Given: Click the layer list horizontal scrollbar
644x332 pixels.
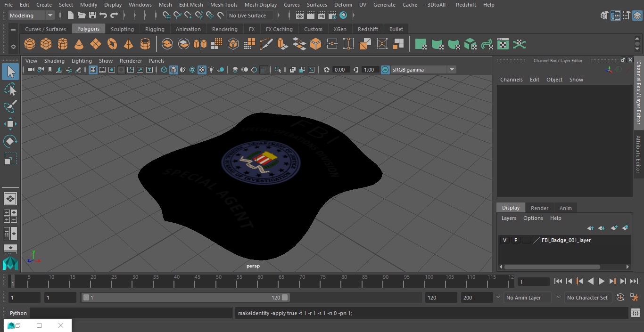Looking at the screenshot, I should (552, 267).
